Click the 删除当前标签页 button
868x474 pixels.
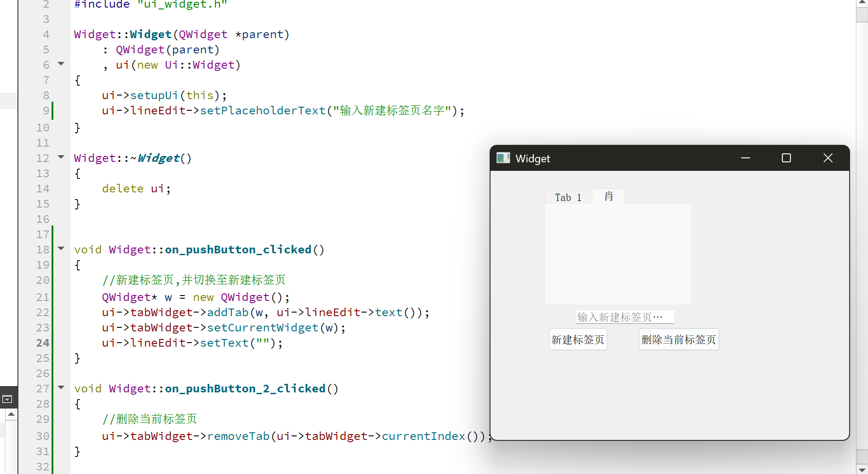(x=679, y=339)
